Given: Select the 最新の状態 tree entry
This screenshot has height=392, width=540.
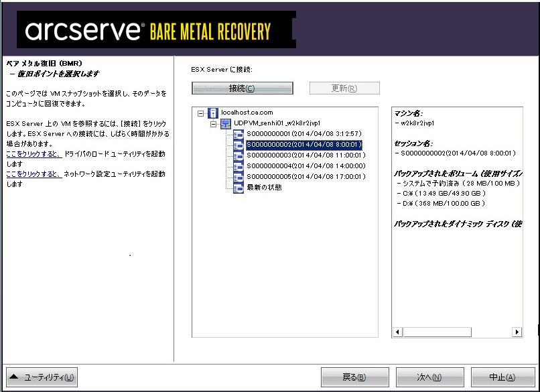Looking at the screenshot, I should tap(264, 188).
